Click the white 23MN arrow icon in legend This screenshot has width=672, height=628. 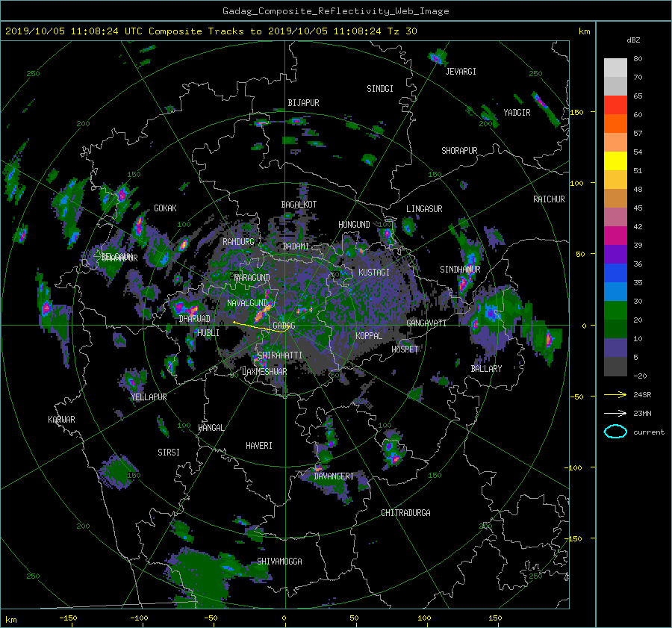tap(615, 413)
